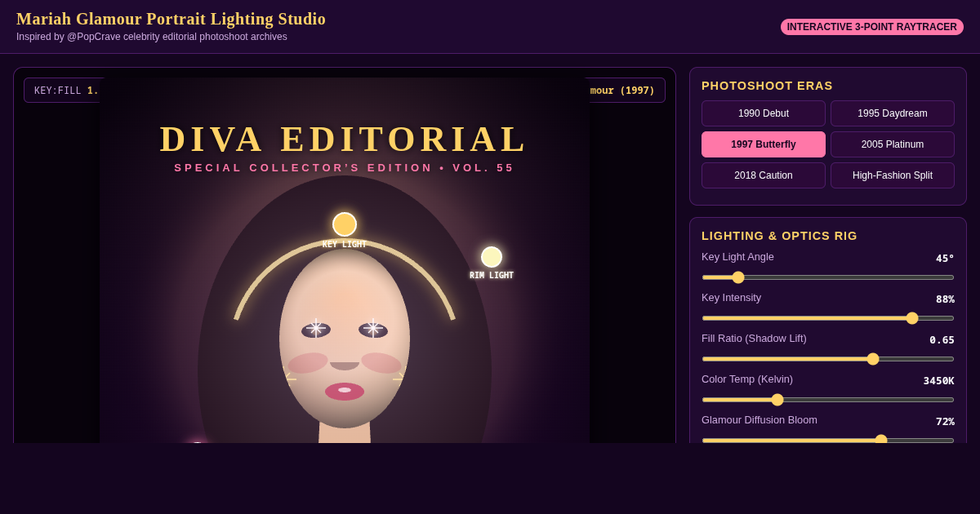Click the Special Collector's Edition Vol. 55 line
Image resolution: width=980 pixels, height=514 pixels.
point(344,168)
